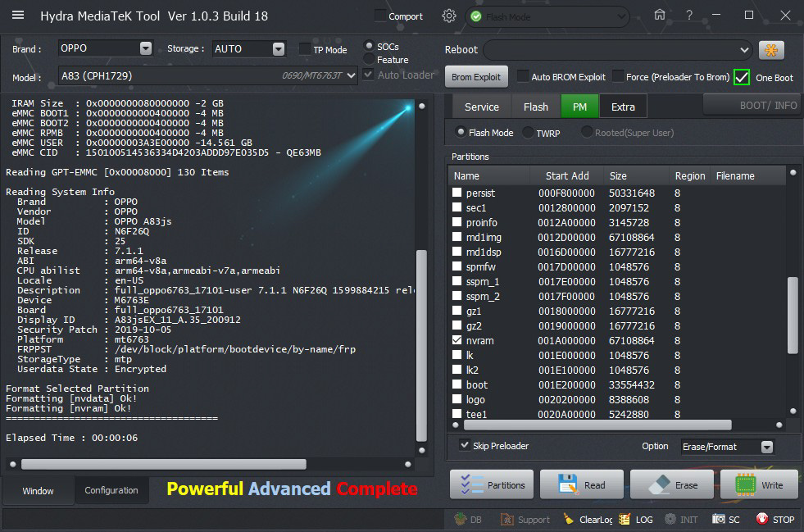Open the Storage AUTO dropdown
Screen dimensions: 804x532
coord(279,49)
